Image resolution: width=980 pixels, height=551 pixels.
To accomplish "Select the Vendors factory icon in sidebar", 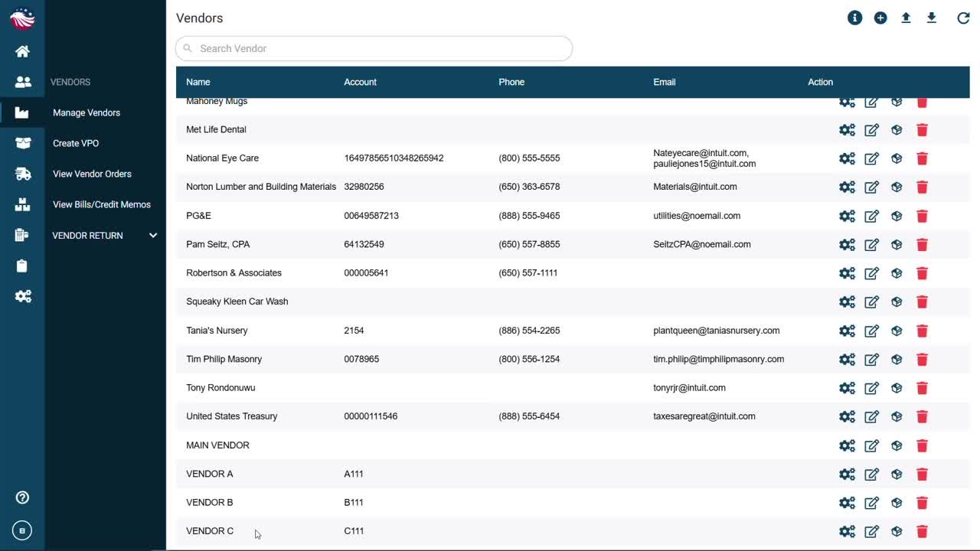I will coord(21,112).
